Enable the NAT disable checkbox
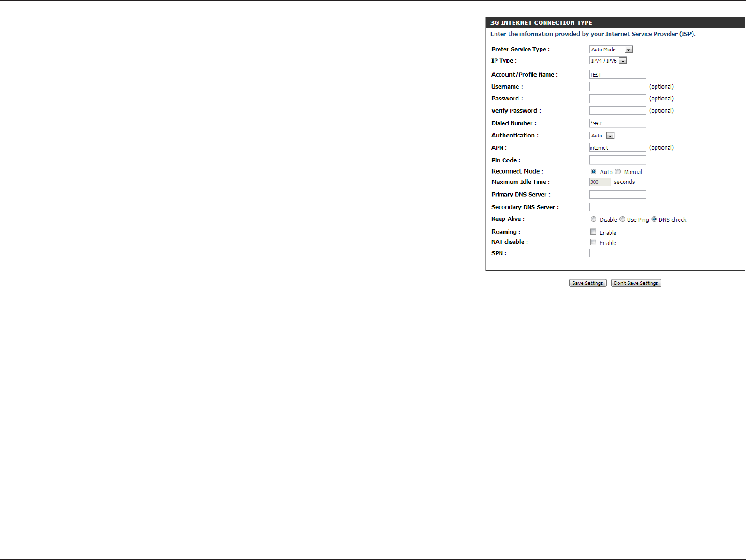The width and height of the screenshot is (747, 560). tap(594, 242)
